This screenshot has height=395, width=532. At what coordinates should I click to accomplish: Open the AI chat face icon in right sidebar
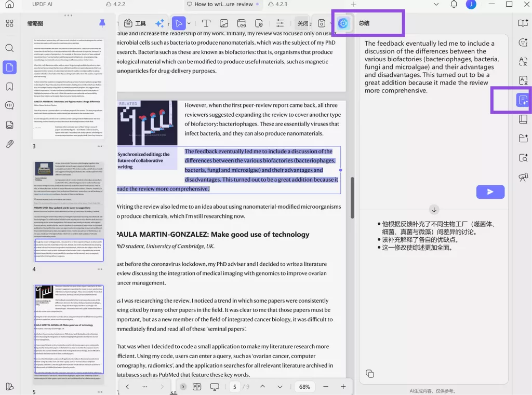pos(523,43)
